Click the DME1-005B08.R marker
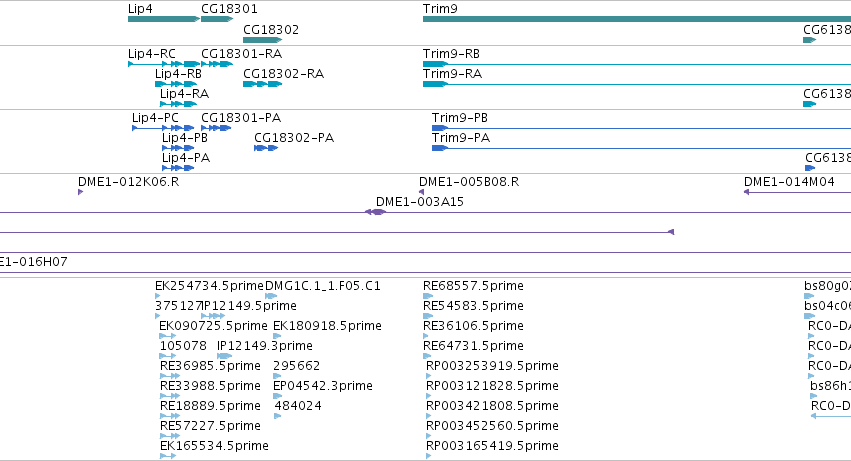This screenshot has width=851, height=461. 421,192
